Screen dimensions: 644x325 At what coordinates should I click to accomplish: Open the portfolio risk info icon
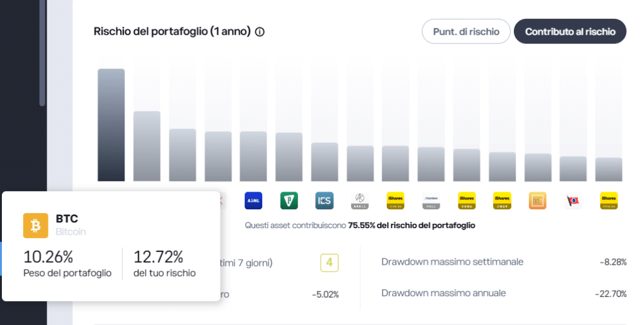coord(260,31)
